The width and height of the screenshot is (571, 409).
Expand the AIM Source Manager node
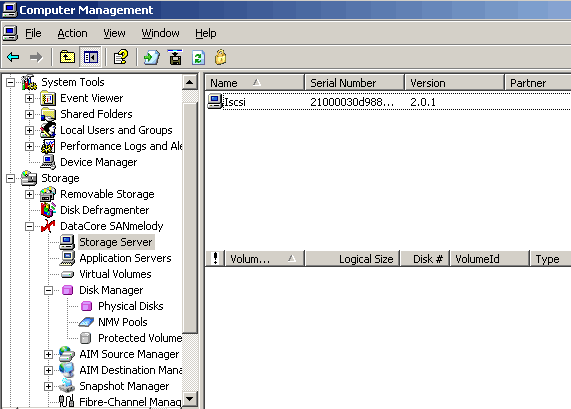pos(48,354)
